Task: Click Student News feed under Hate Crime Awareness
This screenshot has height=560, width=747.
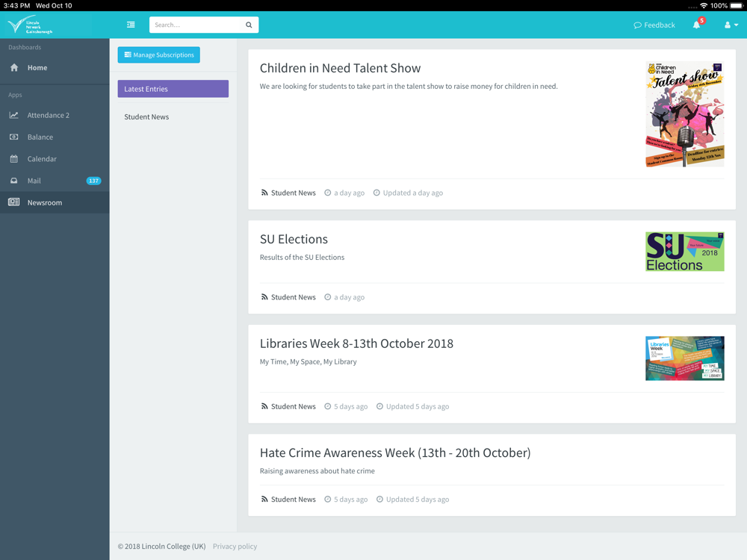Action: 293,500
